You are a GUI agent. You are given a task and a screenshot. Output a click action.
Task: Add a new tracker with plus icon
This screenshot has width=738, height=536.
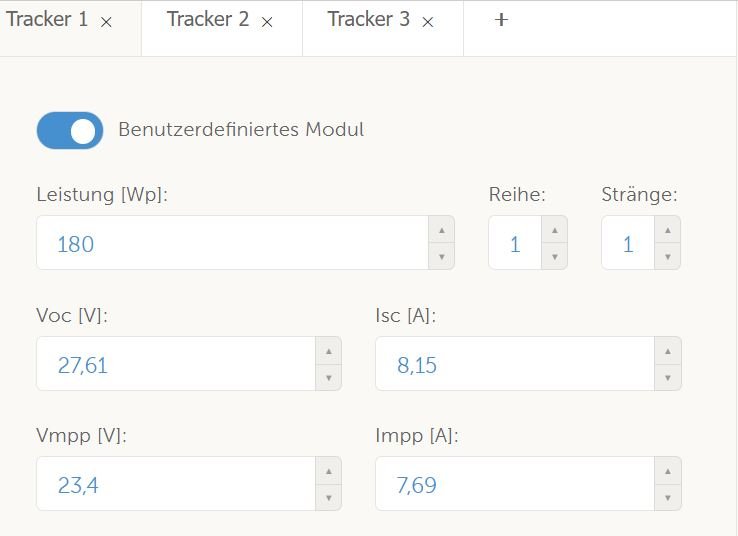[501, 20]
